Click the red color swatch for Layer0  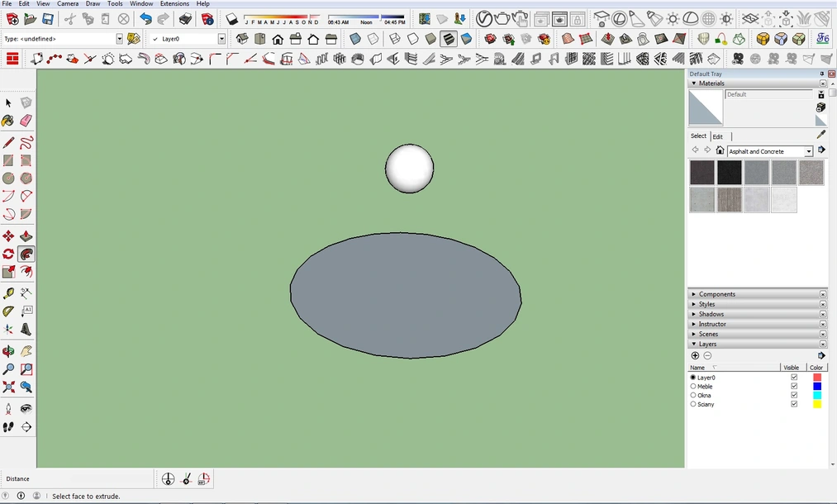click(x=817, y=378)
